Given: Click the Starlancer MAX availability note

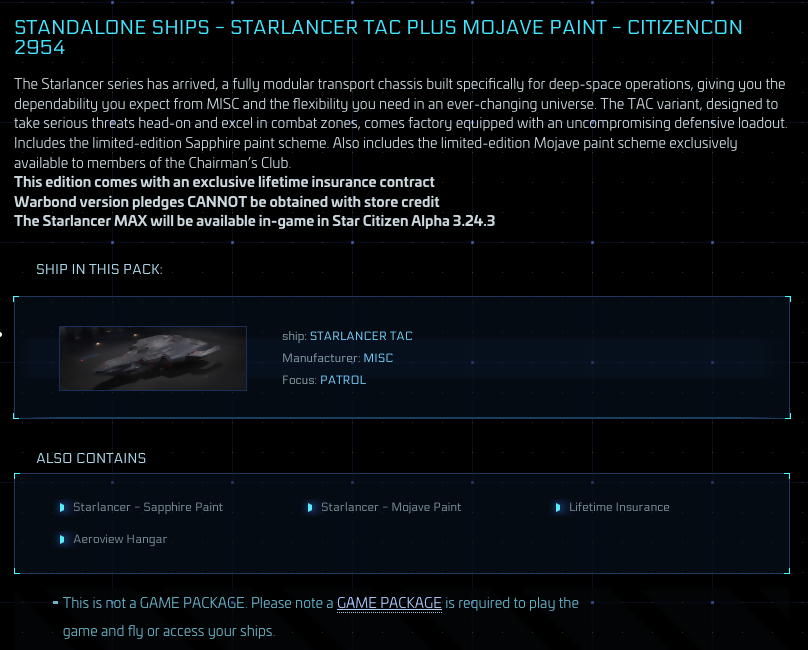Looking at the screenshot, I should [255, 221].
